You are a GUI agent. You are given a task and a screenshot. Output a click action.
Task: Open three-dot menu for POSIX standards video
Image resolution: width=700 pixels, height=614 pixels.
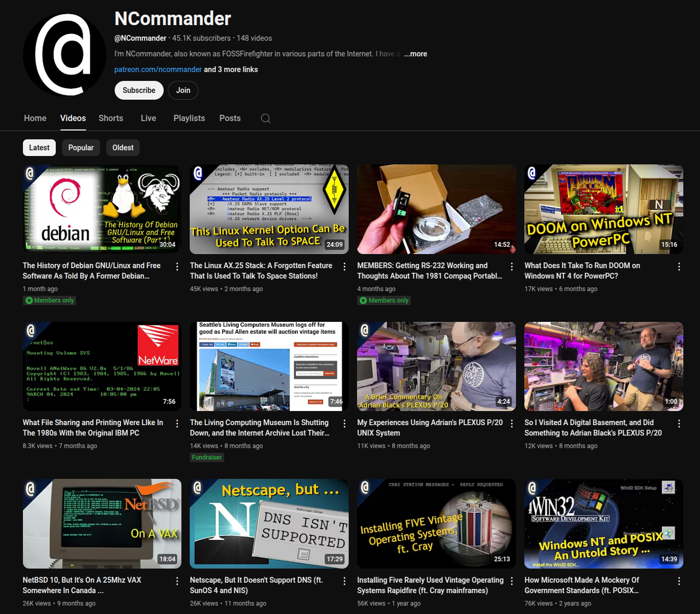679,581
